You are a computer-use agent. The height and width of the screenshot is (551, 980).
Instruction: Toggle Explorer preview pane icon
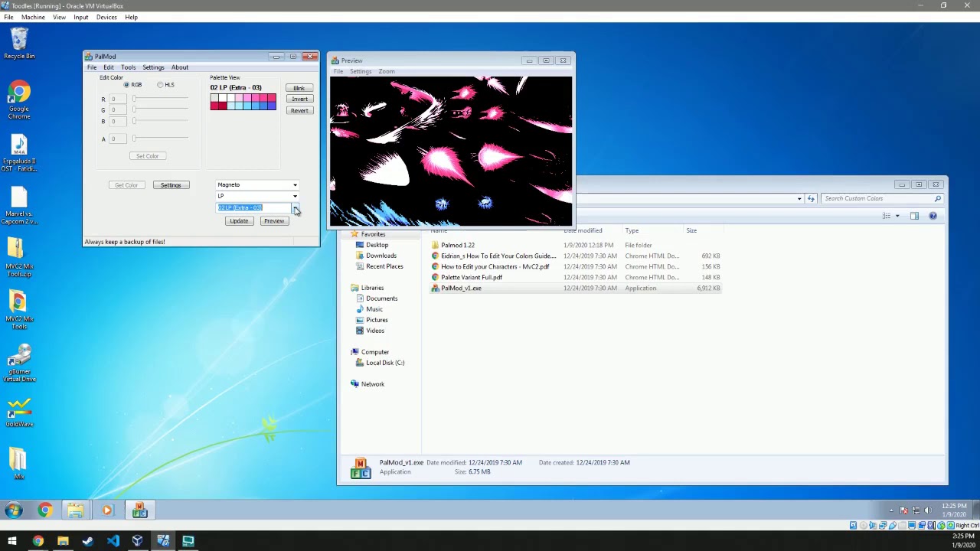(914, 216)
